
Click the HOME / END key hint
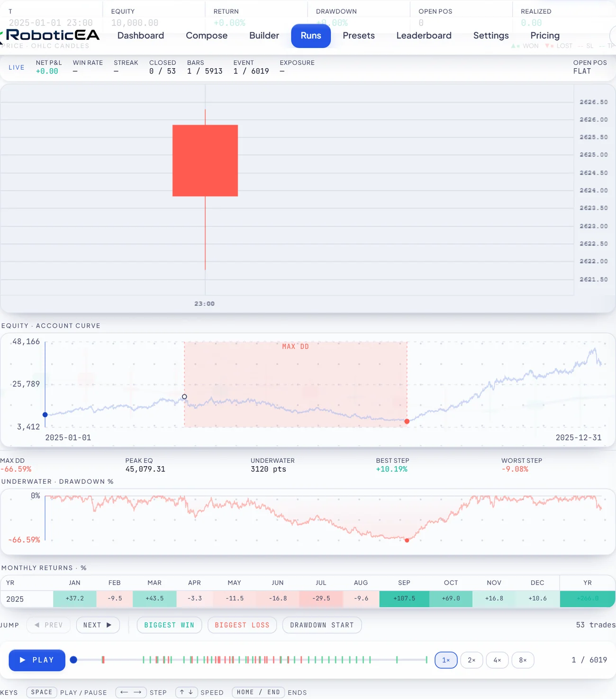click(258, 692)
